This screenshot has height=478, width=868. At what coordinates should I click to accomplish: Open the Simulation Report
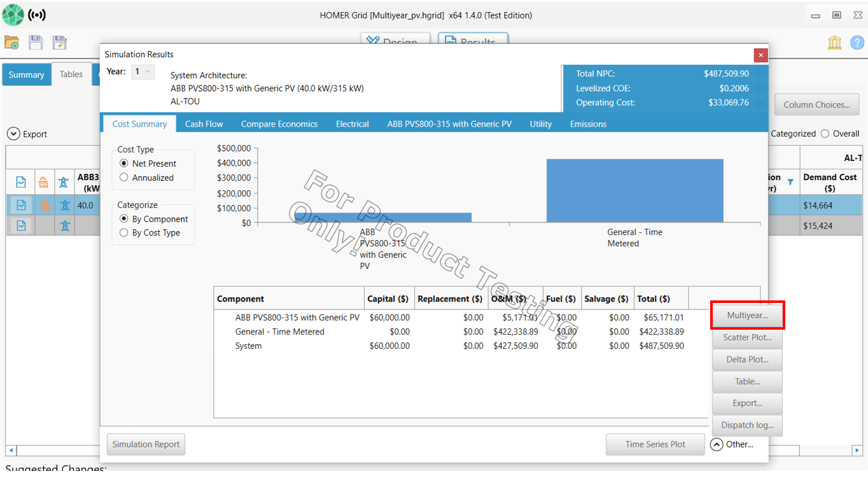tap(146, 444)
